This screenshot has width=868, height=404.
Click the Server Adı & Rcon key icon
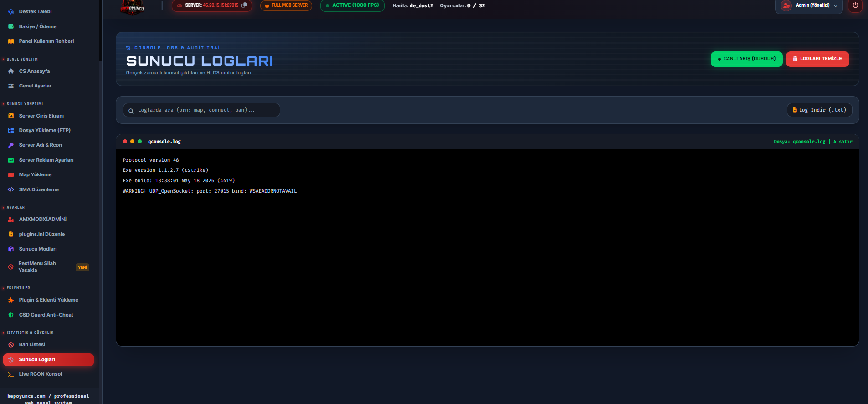11,145
